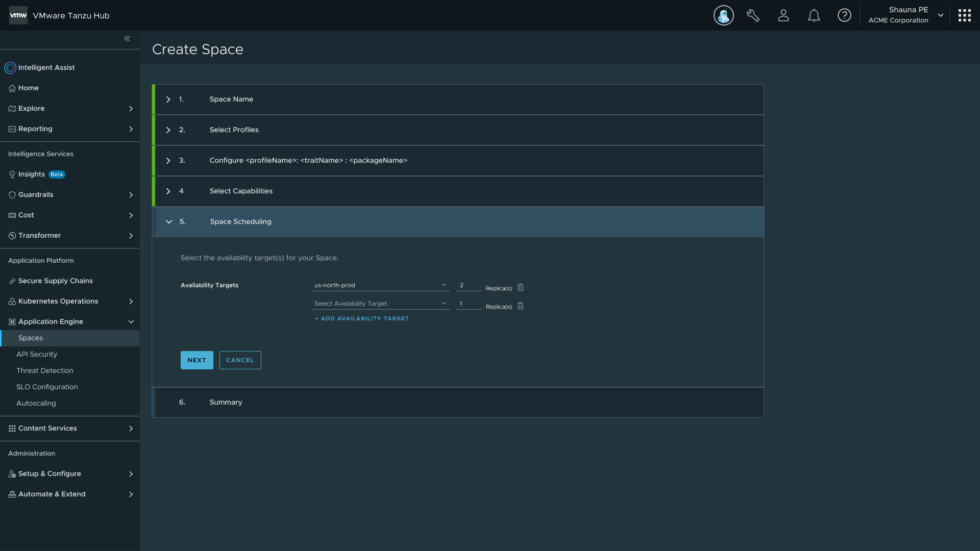The image size is (980, 551).
Task: Expand step 1 Space Name
Action: (x=168, y=99)
